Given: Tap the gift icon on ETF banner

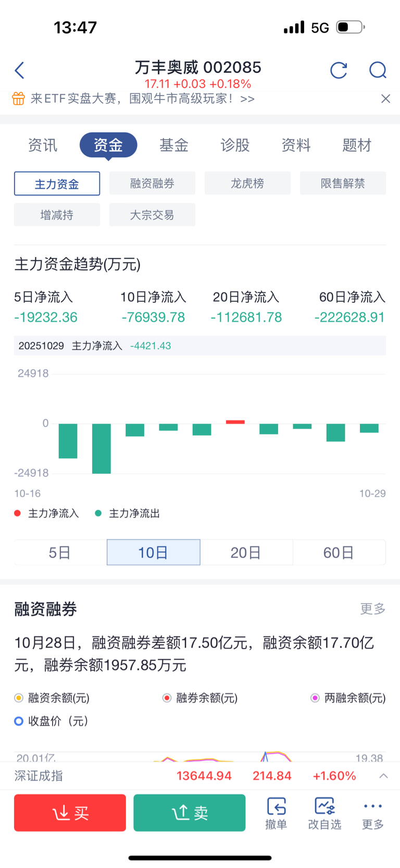Looking at the screenshot, I should [18, 99].
